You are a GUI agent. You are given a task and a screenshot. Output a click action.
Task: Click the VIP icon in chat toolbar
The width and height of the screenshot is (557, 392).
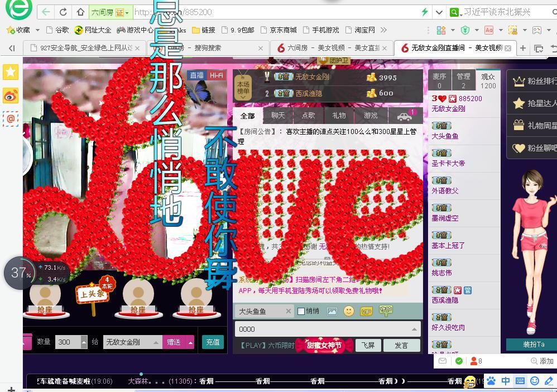click(366, 312)
